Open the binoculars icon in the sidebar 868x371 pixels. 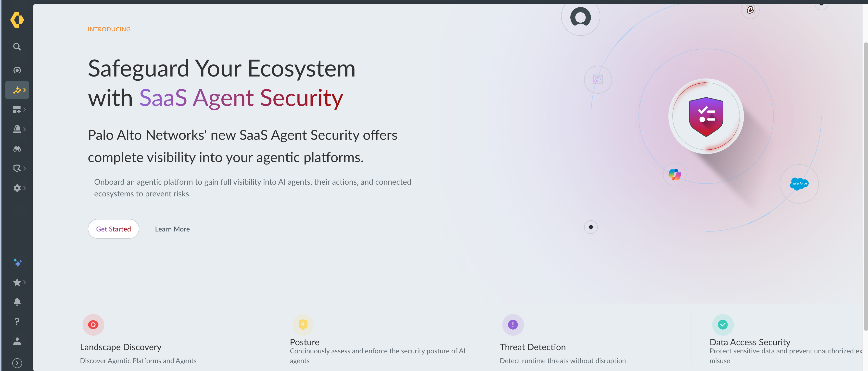click(17, 149)
